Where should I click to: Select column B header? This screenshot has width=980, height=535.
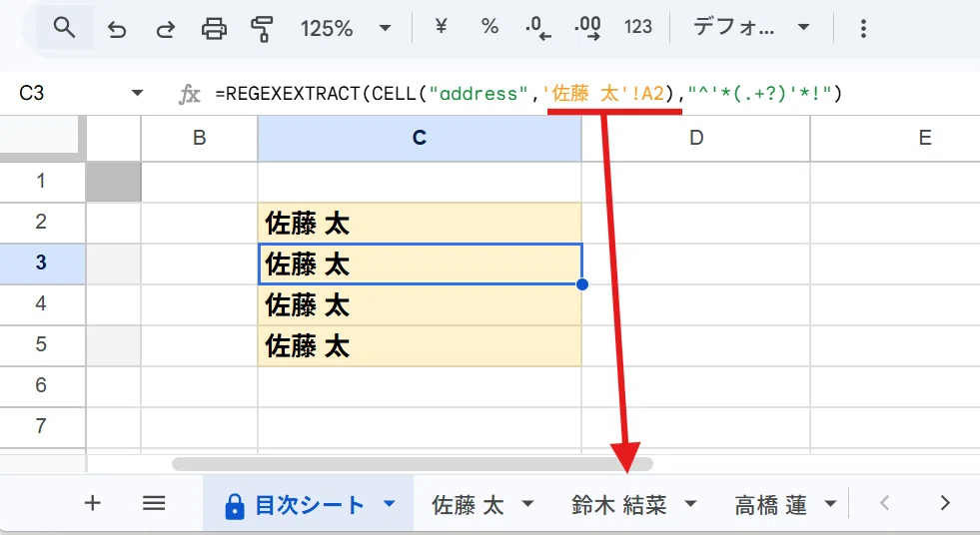[x=200, y=138]
